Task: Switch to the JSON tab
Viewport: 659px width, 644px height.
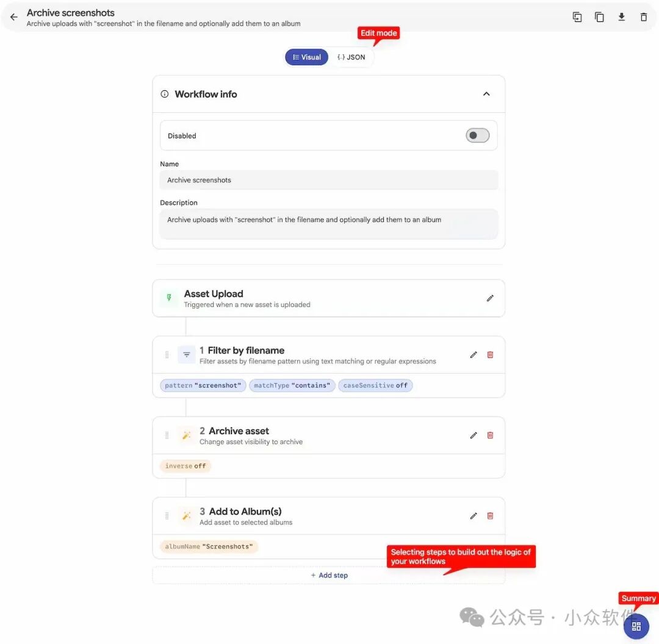Action: pyautogui.click(x=351, y=57)
